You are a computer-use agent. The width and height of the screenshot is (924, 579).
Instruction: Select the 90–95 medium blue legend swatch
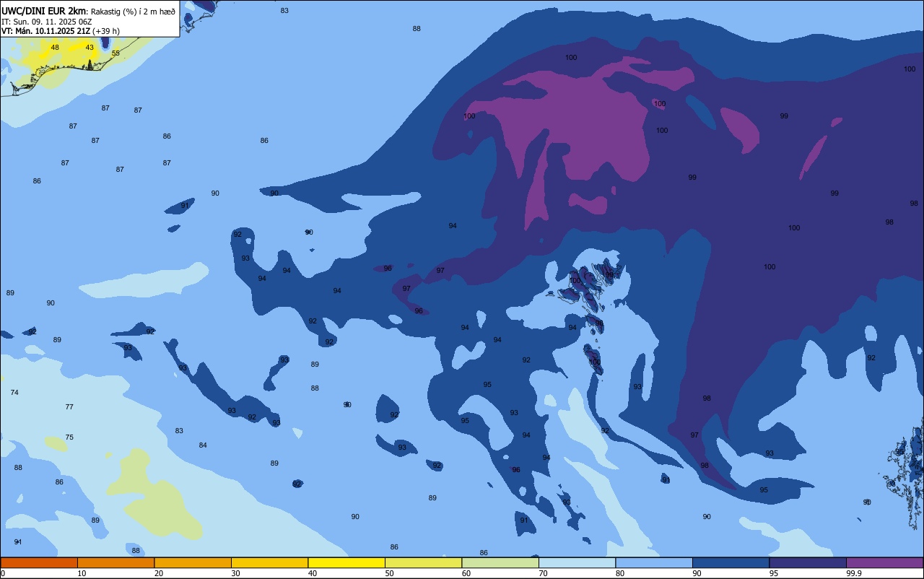coord(731,562)
